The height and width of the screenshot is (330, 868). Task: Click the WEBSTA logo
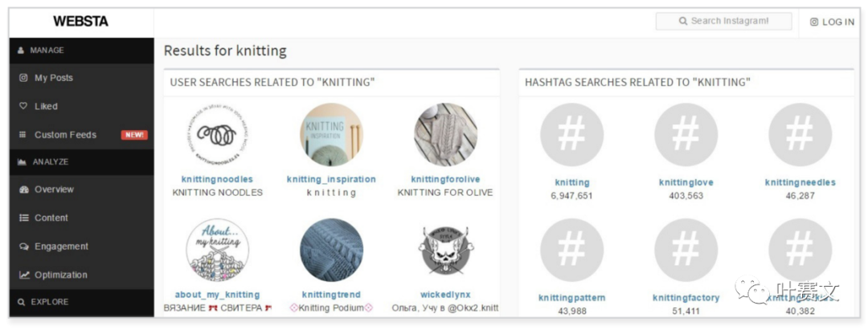coord(80,22)
